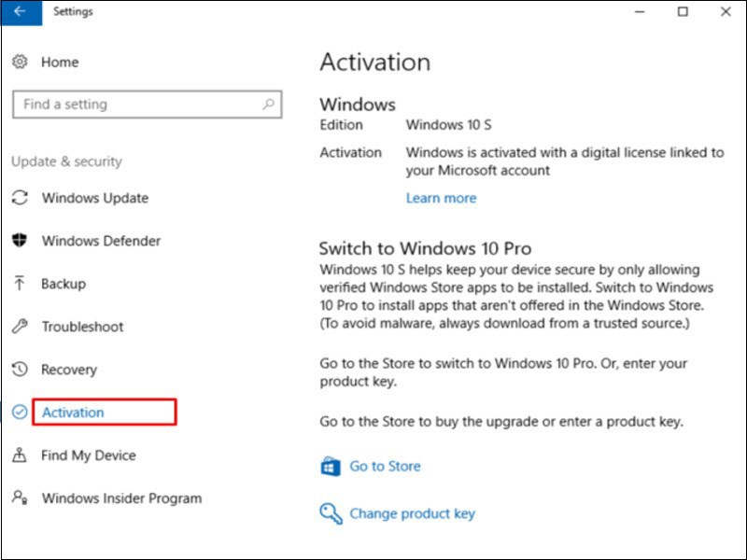Click the Windows Insider Program person icon

click(x=20, y=498)
